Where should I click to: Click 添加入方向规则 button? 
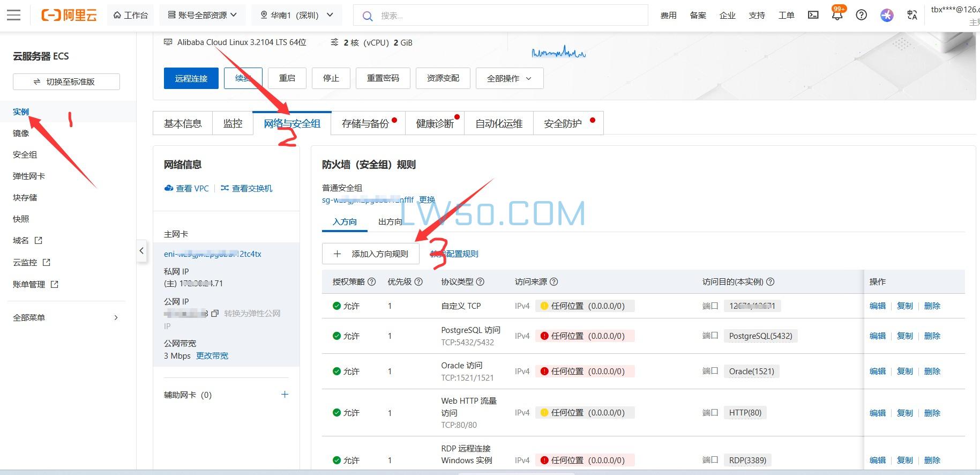point(371,254)
